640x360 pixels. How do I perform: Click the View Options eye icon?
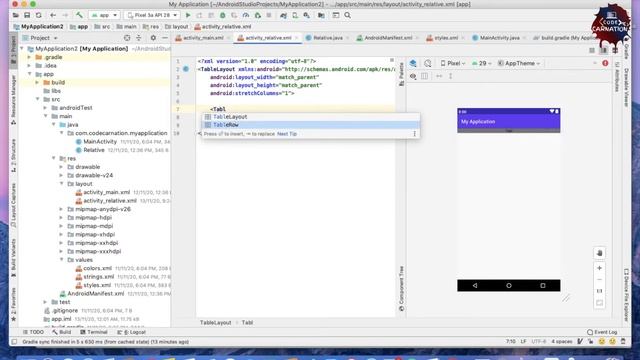413,76
